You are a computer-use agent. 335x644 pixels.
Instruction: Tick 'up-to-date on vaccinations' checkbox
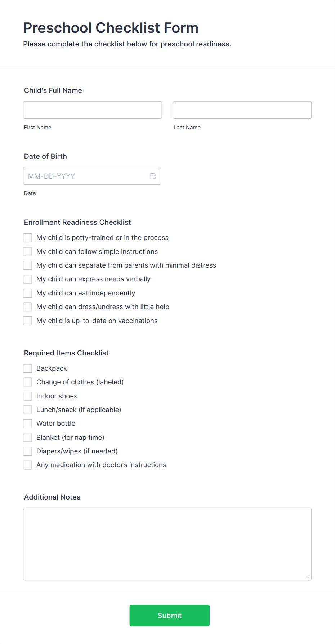pyautogui.click(x=28, y=321)
